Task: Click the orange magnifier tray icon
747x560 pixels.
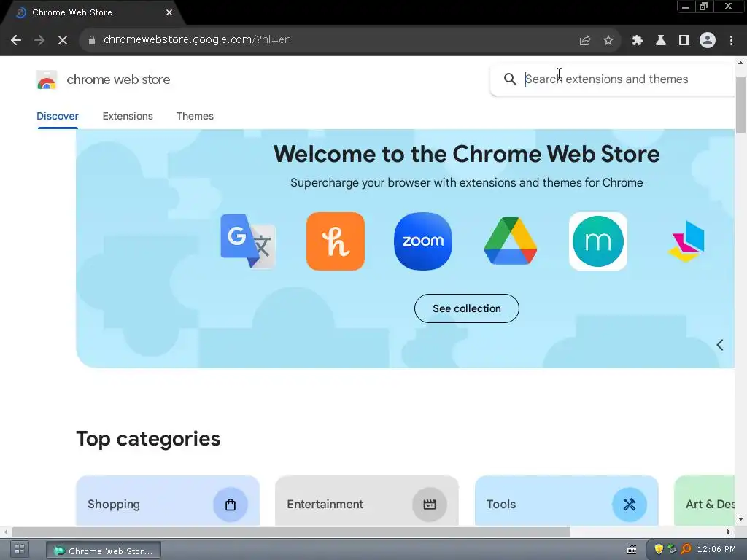Action: point(686,549)
